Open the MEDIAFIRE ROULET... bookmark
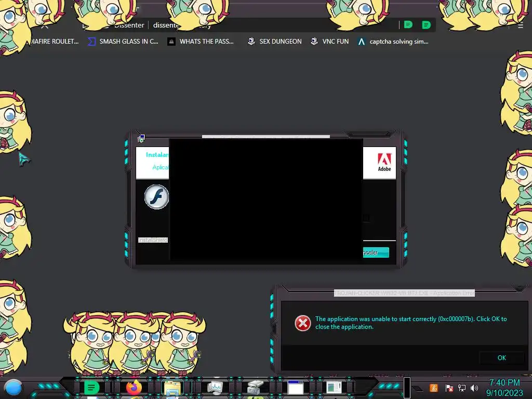Image resolution: width=532 pixels, height=399 pixels. tap(54, 42)
